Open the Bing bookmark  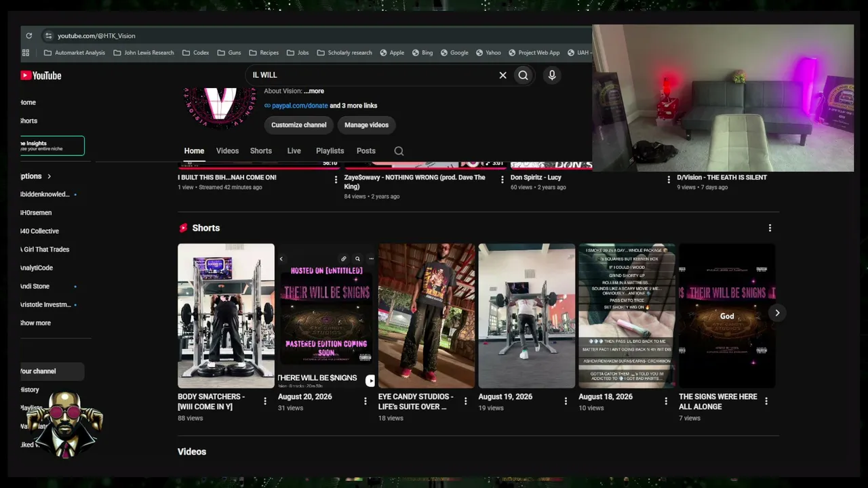[422, 53]
